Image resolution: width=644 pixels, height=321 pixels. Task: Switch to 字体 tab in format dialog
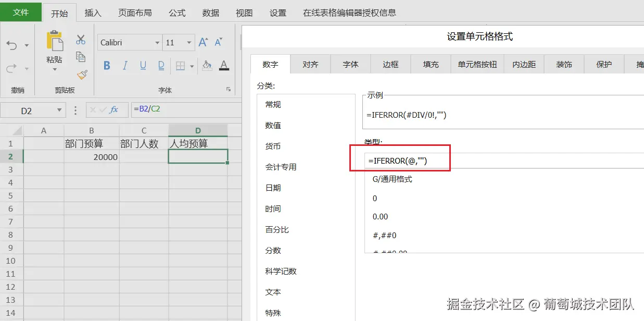point(350,65)
